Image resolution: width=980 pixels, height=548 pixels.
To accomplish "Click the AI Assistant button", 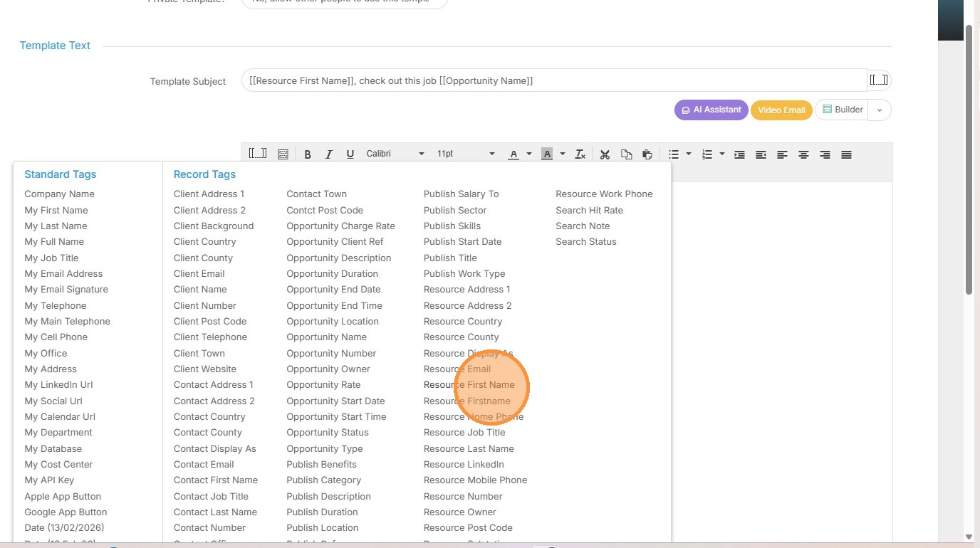I will click(711, 110).
